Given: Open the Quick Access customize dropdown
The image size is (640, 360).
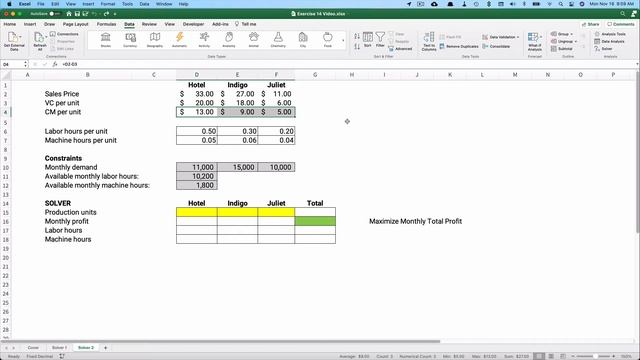Looking at the screenshot, I should [115, 14].
